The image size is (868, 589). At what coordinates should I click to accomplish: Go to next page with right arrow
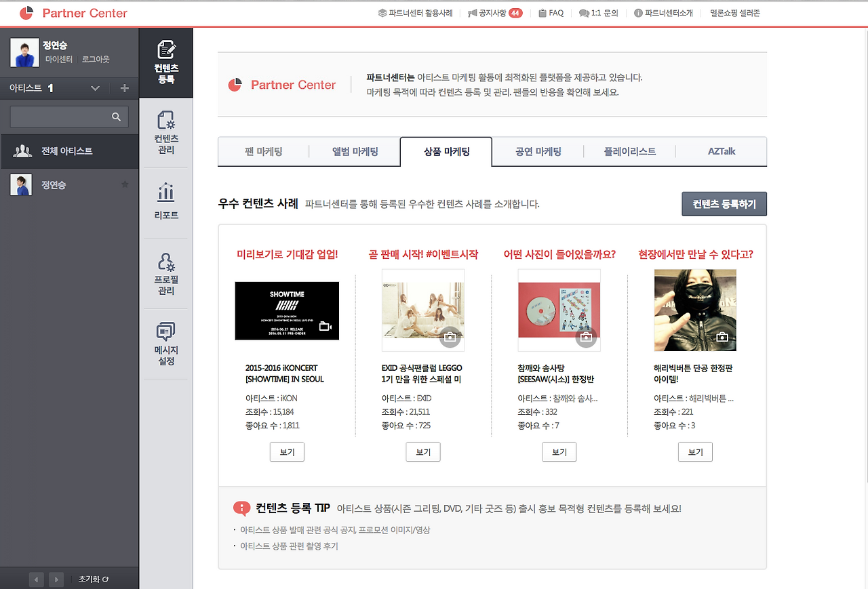pos(56,580)
